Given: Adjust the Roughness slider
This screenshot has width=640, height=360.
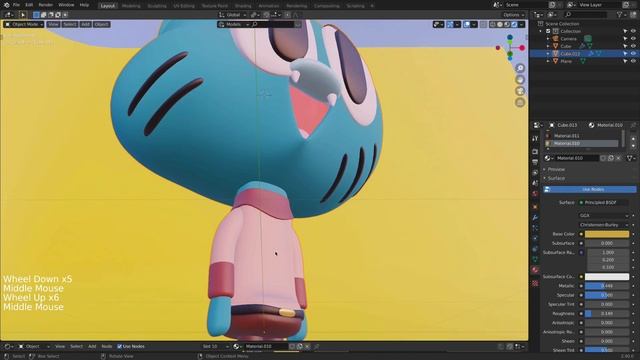Looking at the screenshot, I should tap(607, 313).
